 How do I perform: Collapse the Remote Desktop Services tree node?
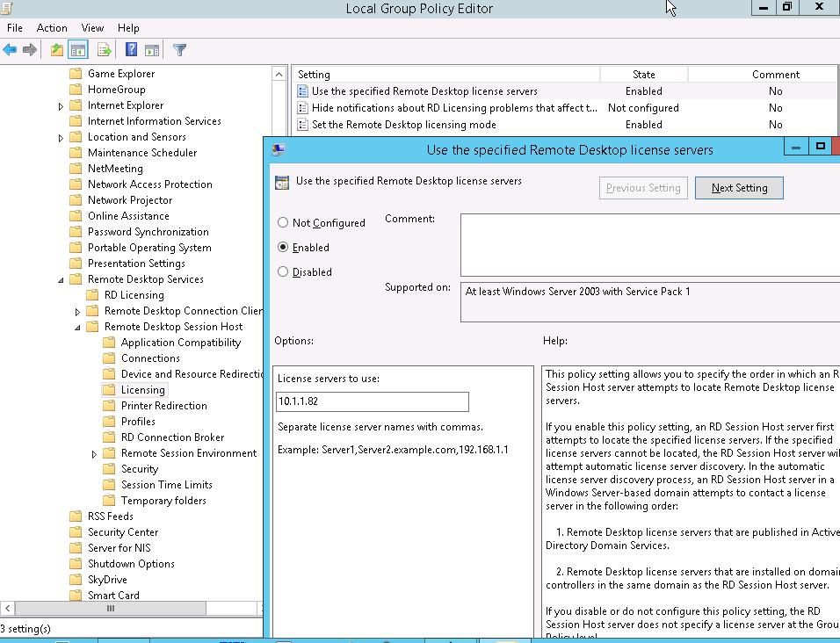[61, 279]
